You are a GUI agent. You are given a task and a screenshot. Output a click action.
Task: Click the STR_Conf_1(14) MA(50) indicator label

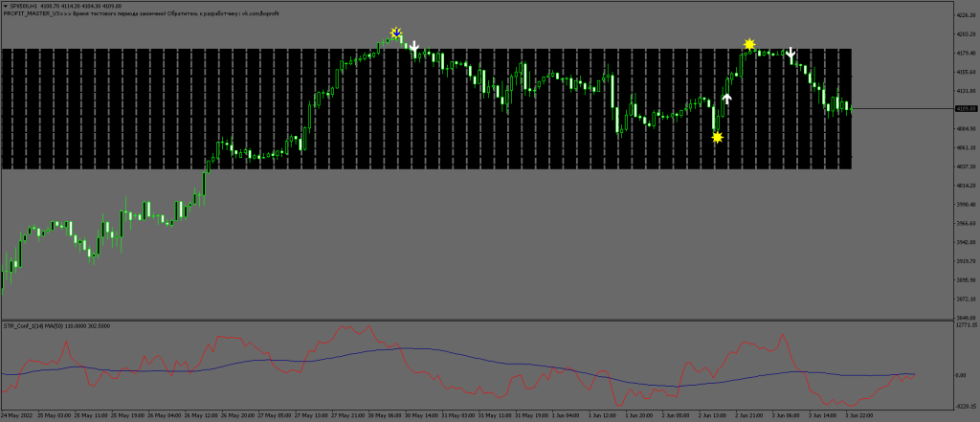(x=55, y=326)
